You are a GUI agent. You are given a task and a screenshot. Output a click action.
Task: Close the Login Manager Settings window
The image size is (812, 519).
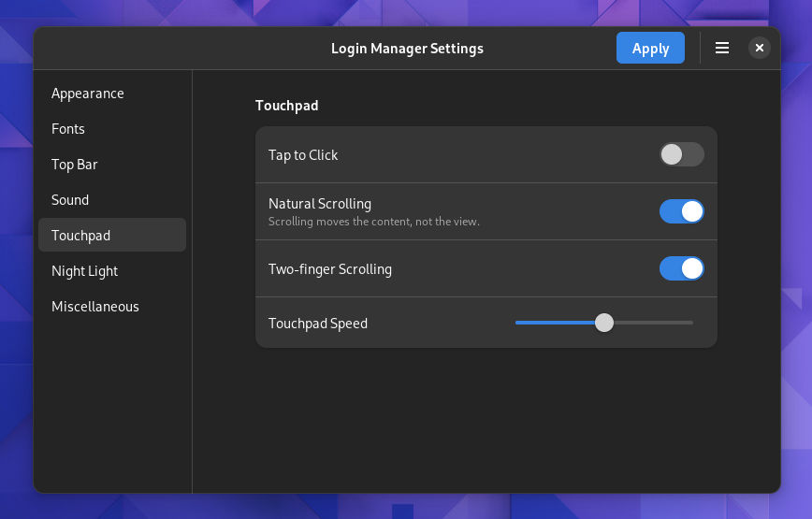tap(760, 48)
